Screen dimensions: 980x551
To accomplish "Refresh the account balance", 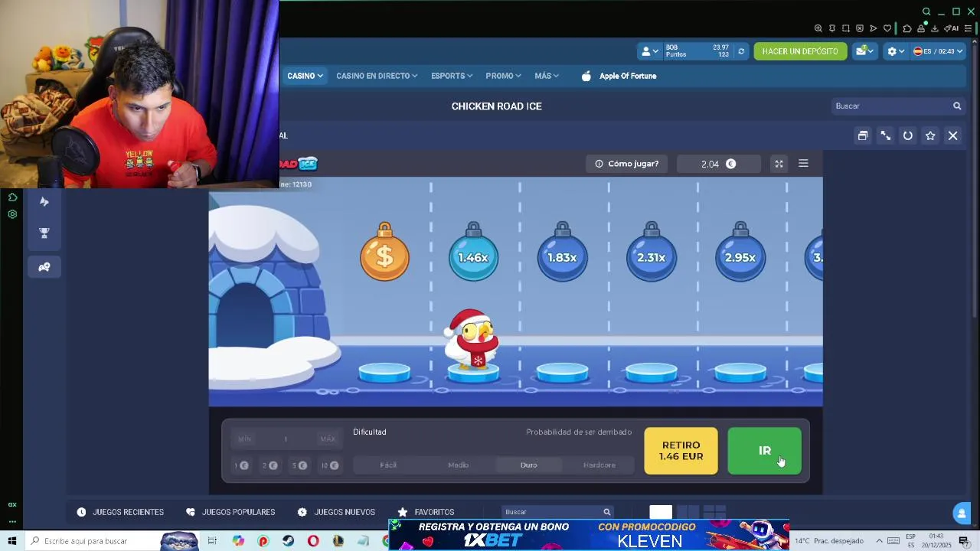I will [x=740, y=51].
